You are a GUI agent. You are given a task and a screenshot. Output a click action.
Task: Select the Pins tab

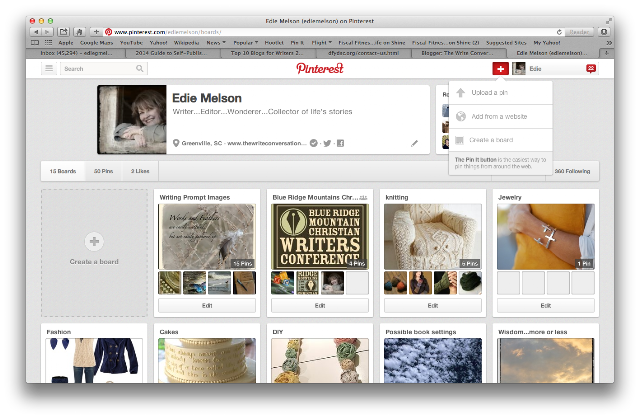pyautogui.click(x=103, y=171)
